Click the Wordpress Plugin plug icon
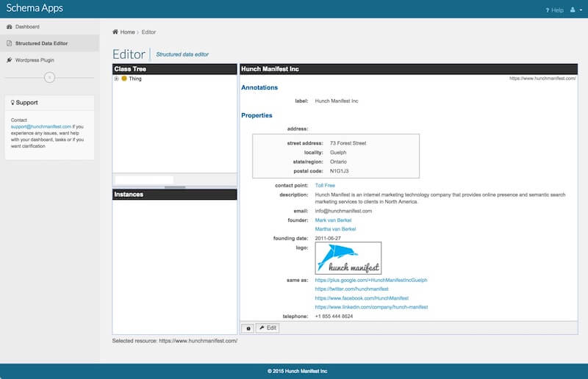Viewport: 588px width, 379px height. (x=9, y=60)
